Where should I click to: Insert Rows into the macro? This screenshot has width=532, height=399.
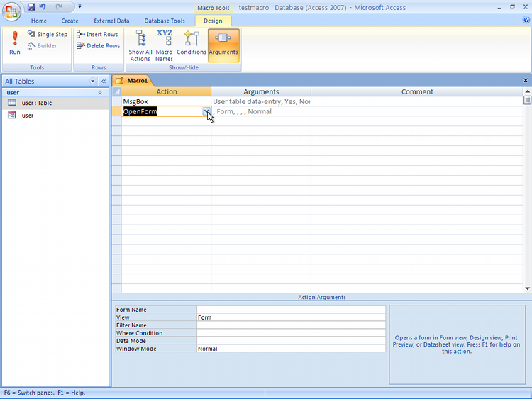pyautogui.click(x=97, y=34)
